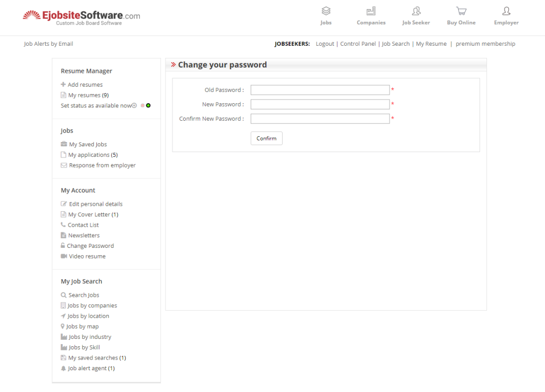Click the radio circle beside Set status as available now

pos(134,105)
